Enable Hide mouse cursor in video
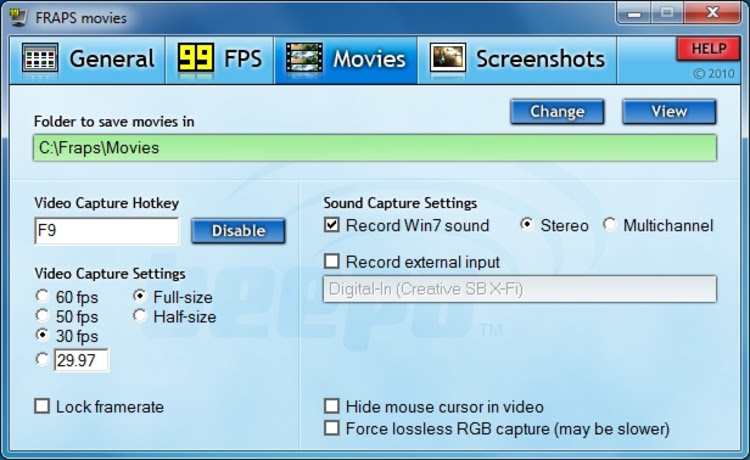 click(x=332, y=406)
